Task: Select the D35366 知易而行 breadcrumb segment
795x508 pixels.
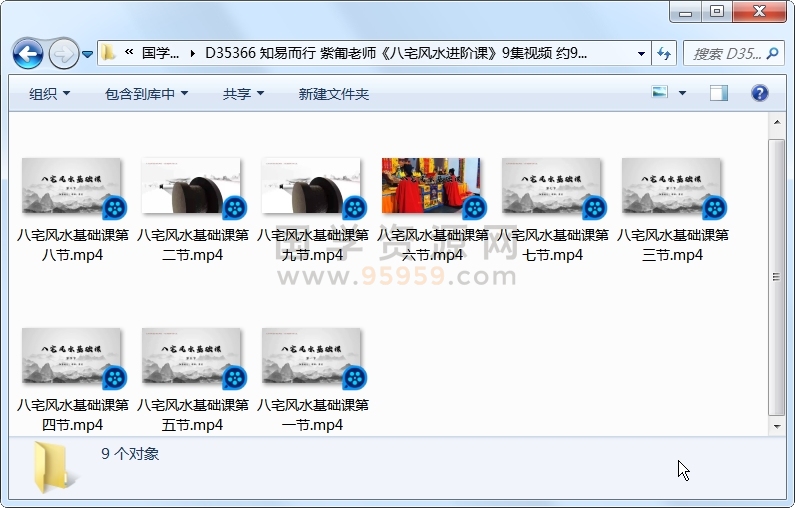Action: click(x=395, y=53)
